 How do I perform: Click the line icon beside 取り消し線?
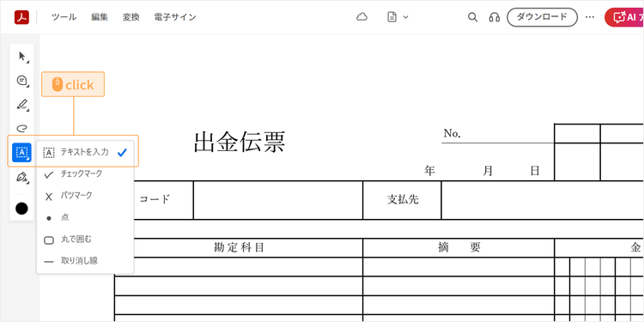coord(49,262)
